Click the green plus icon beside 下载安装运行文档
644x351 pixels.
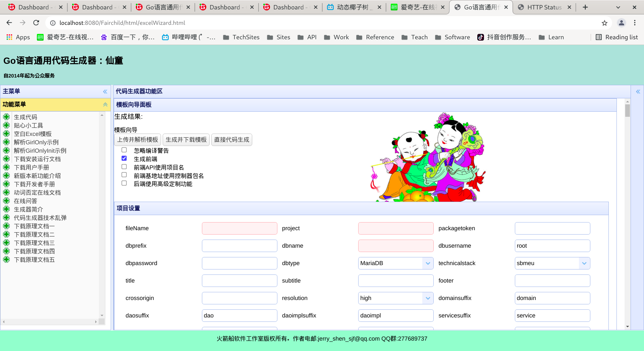point(6,159)
